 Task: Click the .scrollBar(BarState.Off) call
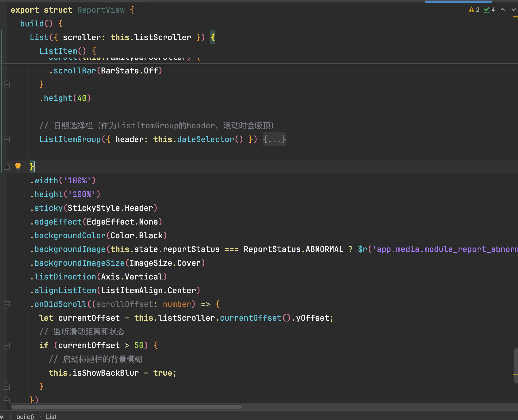point(105,71)
